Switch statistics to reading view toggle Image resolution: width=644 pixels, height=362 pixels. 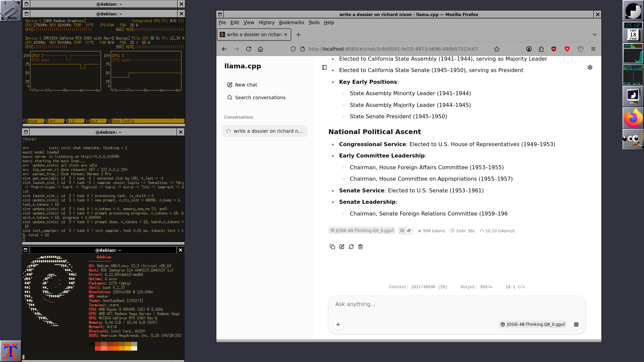(x=402, y=231)
